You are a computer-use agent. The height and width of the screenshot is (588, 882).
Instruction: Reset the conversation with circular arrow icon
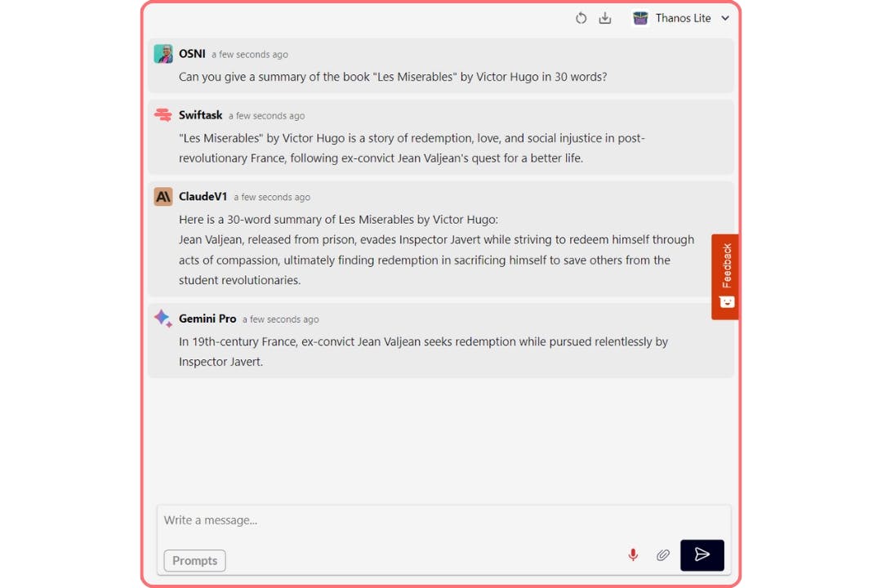pos(581,17)
